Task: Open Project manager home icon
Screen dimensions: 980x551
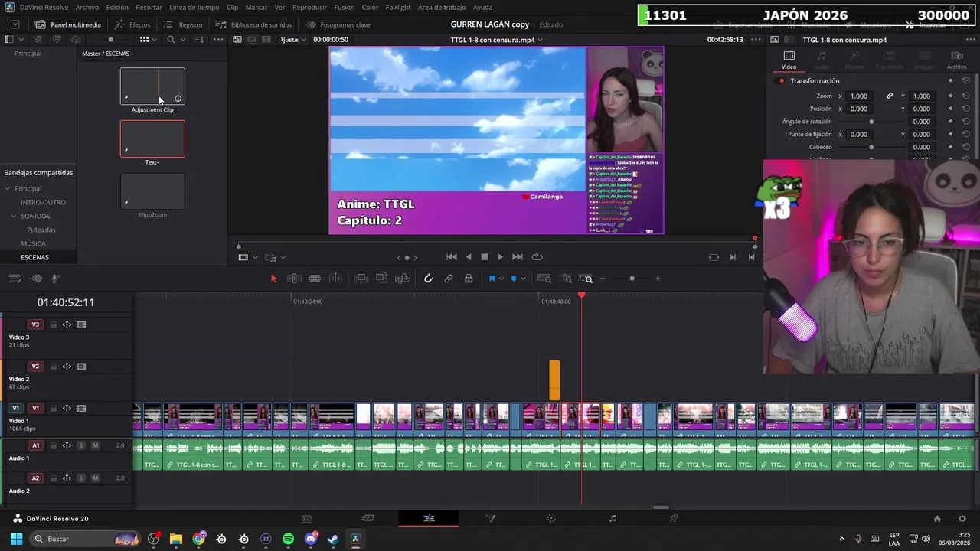Action: pos(937,519)
